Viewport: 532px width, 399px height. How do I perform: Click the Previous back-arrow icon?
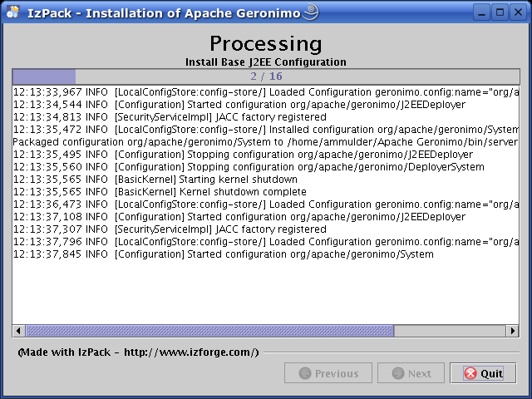pos(305,373)
